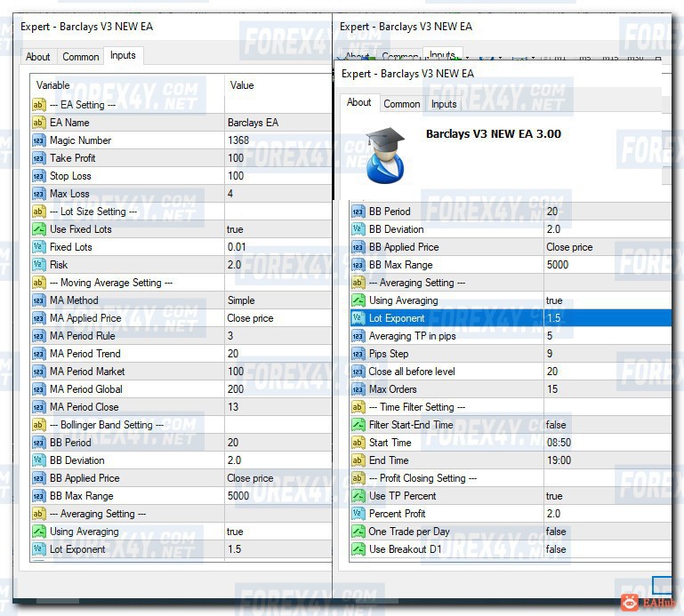Switch to Inputs tab in front right window

pos(444,104)
